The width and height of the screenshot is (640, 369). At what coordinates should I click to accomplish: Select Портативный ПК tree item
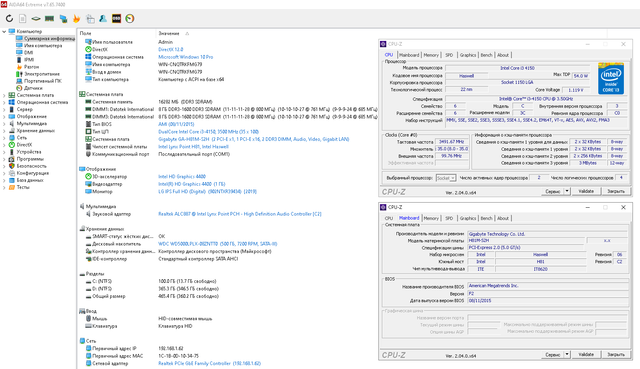(x=42, y=81)
